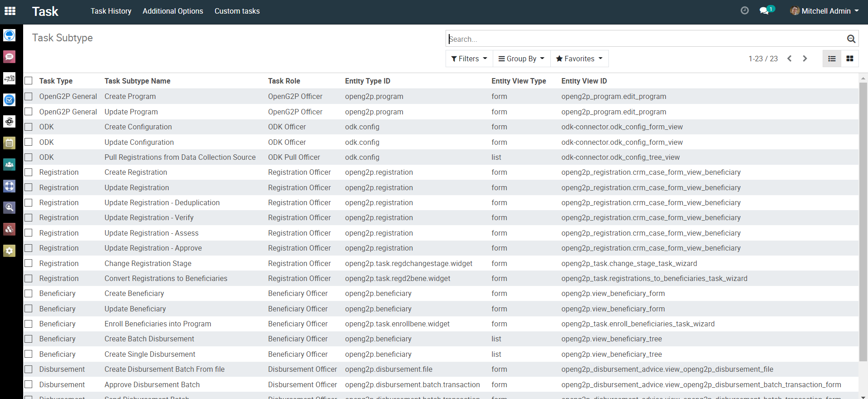868x399 pixels.
Task: Open the calendar app in sidebar
Action: coord(10,143)
